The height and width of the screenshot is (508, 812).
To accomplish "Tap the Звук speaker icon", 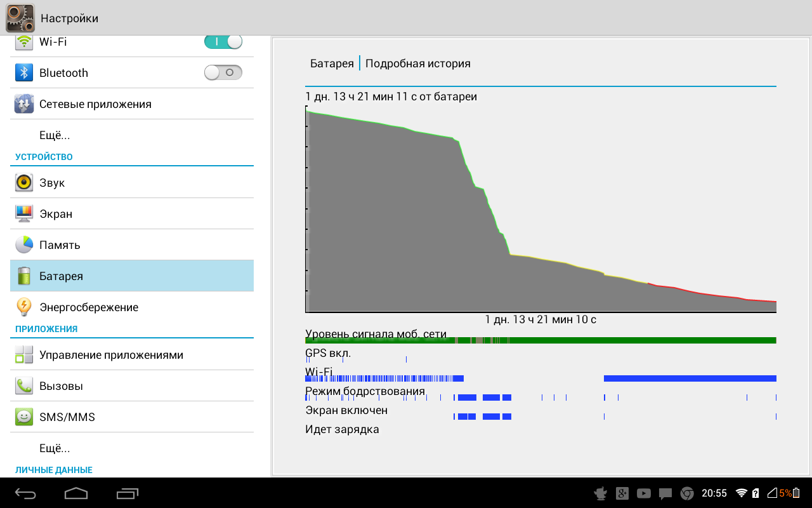I will point(24,182).
